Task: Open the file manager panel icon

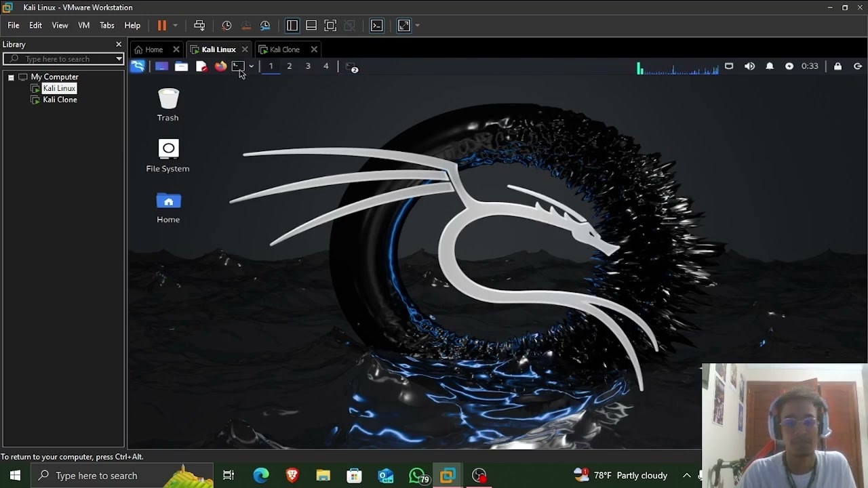Action: pos(181,66)
